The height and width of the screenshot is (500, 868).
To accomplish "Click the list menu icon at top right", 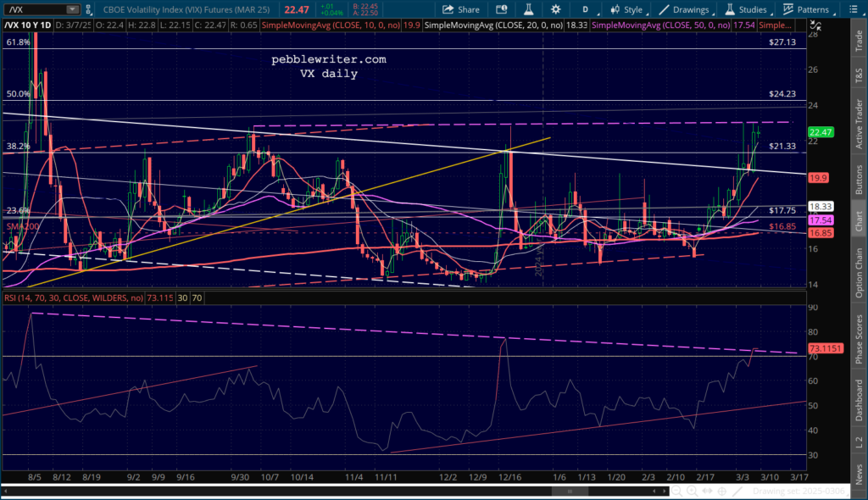I will tap(853, 9).
